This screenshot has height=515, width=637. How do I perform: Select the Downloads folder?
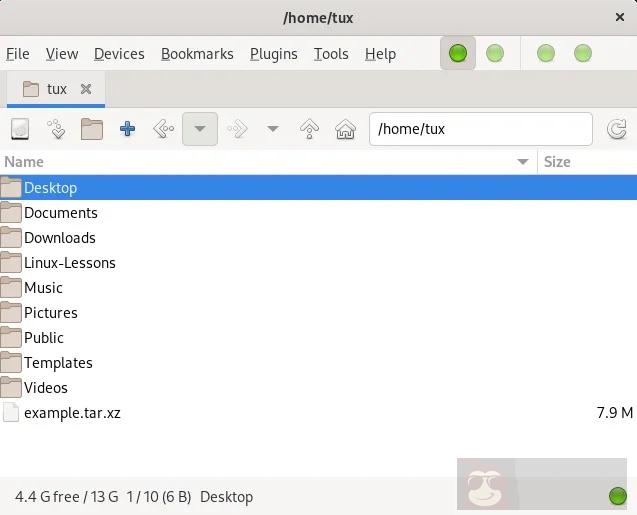tap(318, 238)
